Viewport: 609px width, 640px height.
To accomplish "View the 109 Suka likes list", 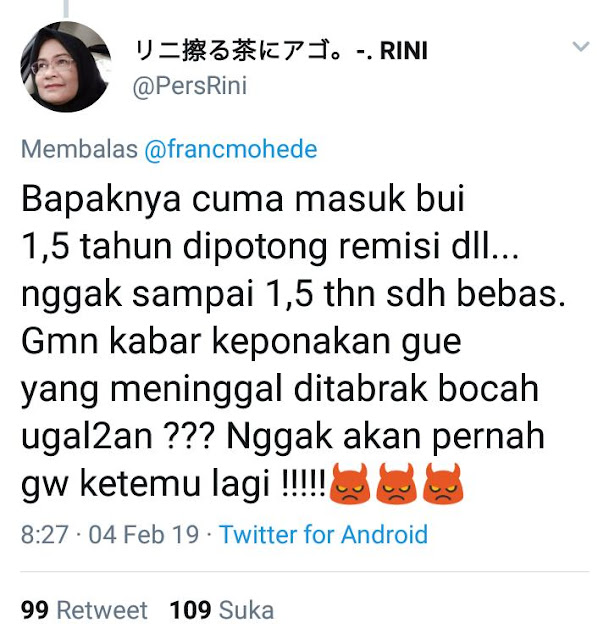I will pos(222,610).
